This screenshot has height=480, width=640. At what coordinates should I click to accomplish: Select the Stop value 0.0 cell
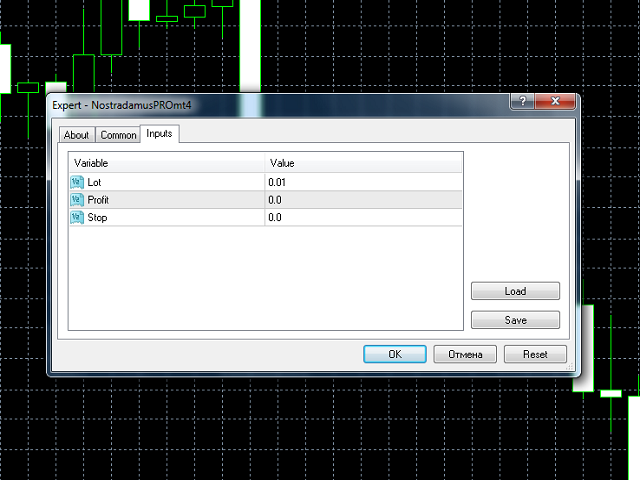click(363, 217)
